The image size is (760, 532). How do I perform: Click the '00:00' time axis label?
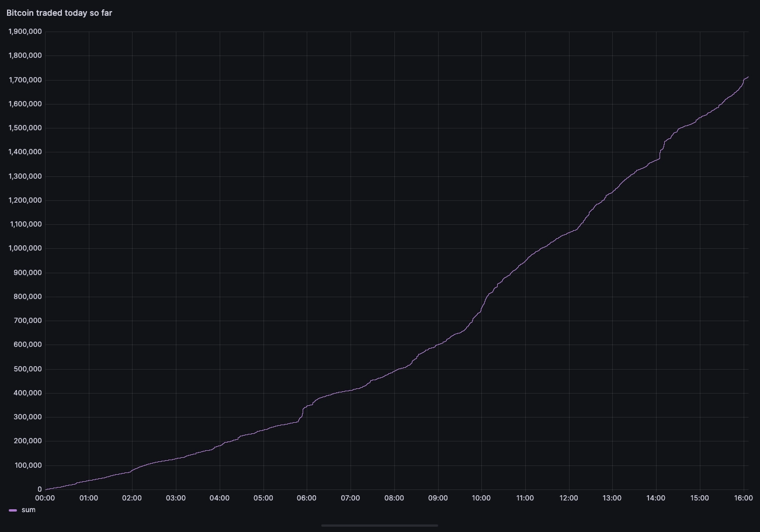45,498
